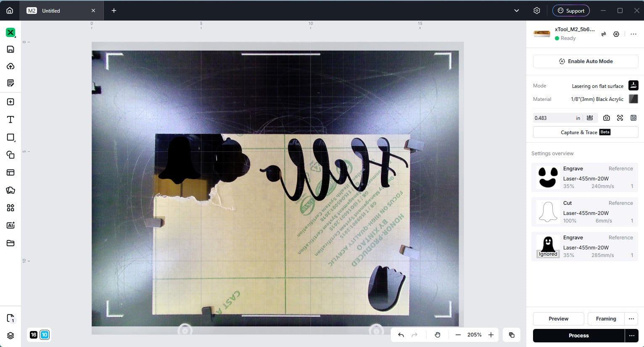The image size is (644, 347).
Task: Close the Untitled tab
Action: [x=93, y=11]
